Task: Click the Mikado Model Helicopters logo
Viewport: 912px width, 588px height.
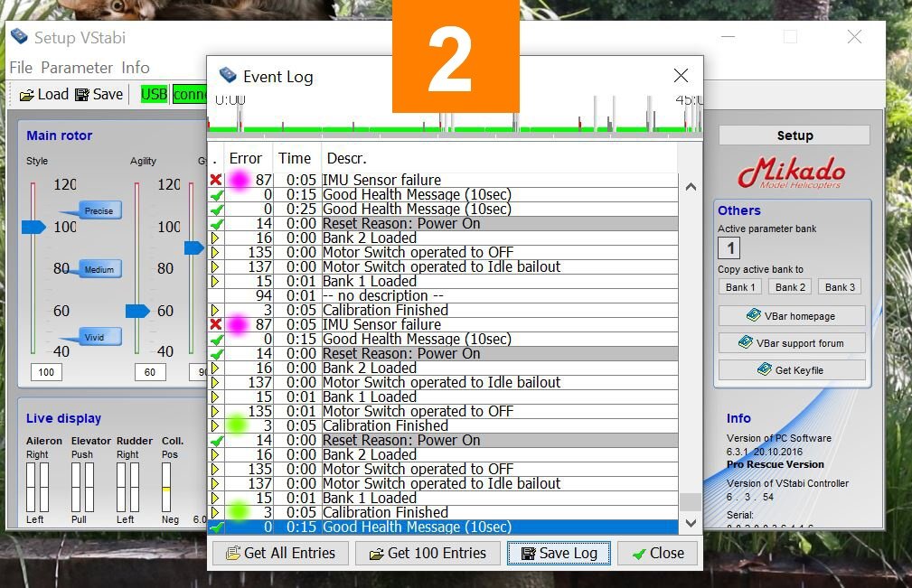Action: pos(791,173)
